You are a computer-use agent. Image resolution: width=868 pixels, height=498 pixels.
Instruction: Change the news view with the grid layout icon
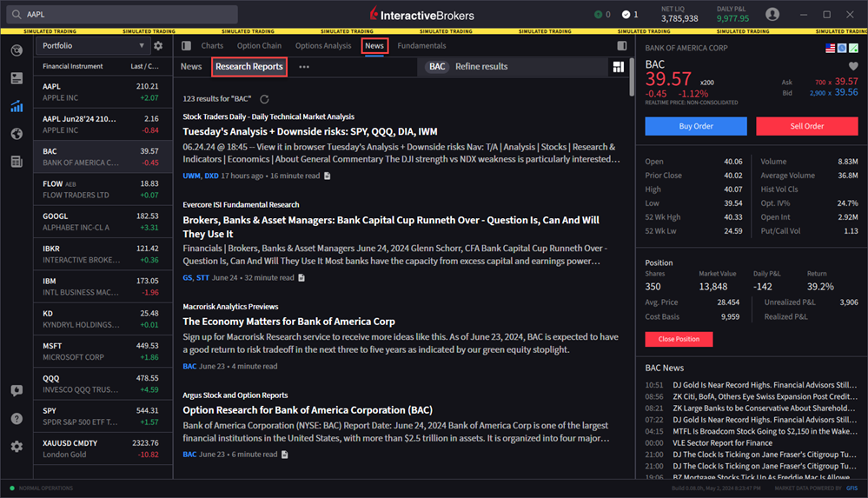pyautogui.click(x=619, y=67)
